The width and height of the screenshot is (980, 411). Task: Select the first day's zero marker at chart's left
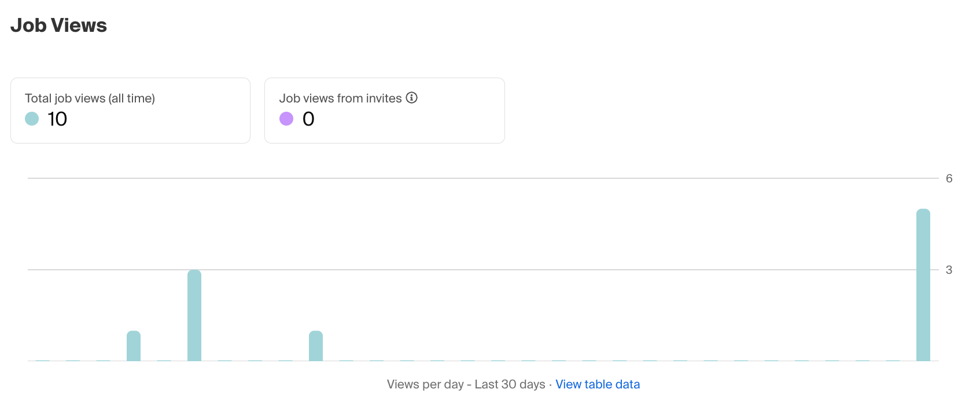tap(42, 360)
